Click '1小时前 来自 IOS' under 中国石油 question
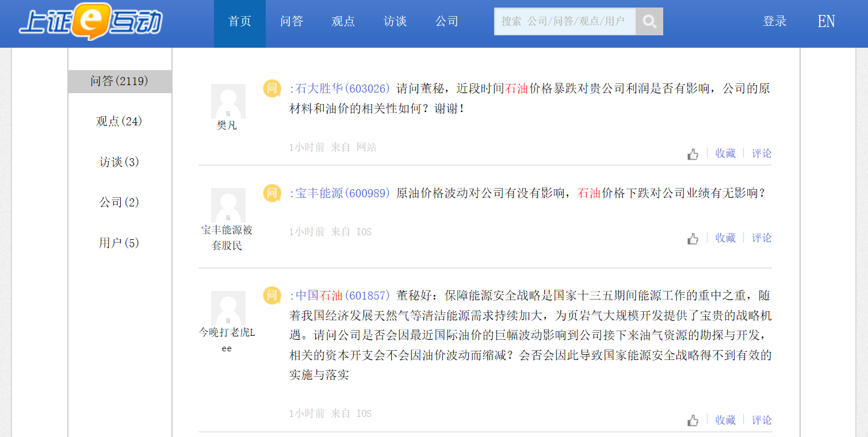This screenshot has height=437, width=868. (331, 413)
